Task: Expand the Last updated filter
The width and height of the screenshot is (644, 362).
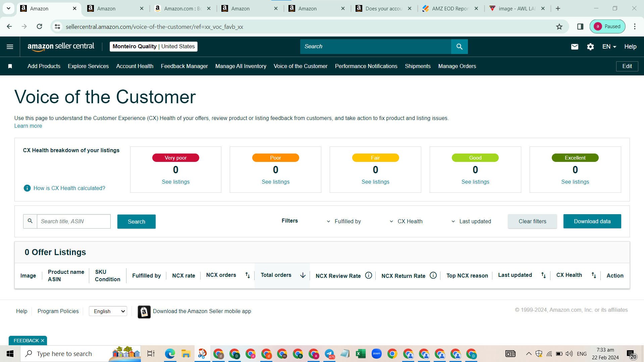Action: (471, 221)
